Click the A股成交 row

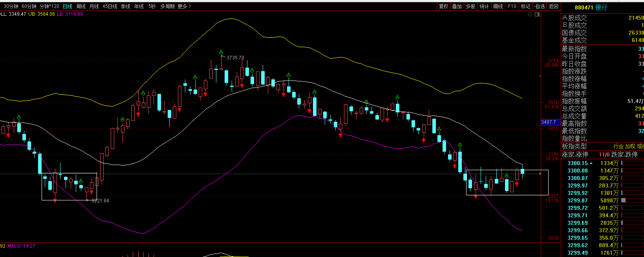603,18
